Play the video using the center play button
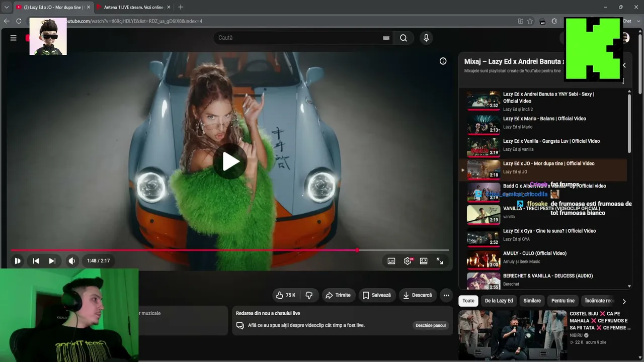 tap(230, 161)
